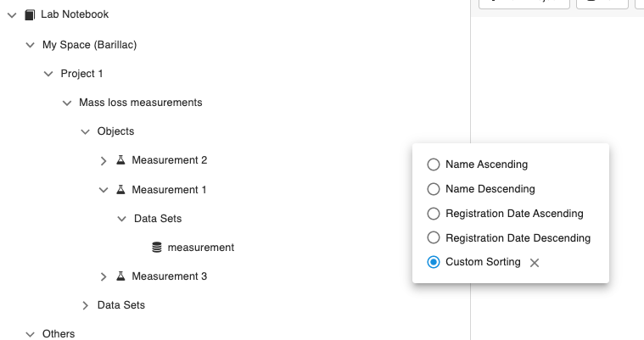This screenshot has width=644, height=340.
Task: Open the Mass loss measurements item
Action: 141,103
